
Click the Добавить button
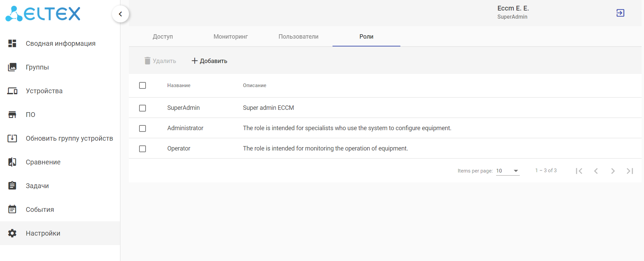pos(209,61)
